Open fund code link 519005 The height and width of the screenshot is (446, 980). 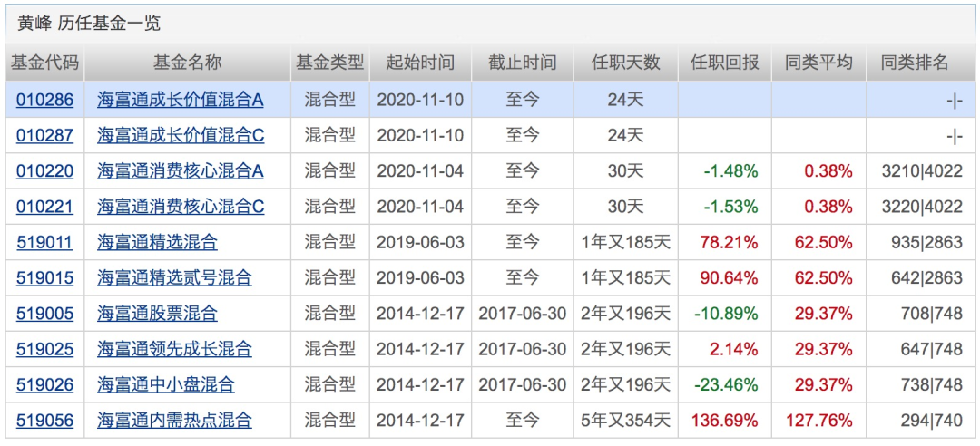coord(44,314)
